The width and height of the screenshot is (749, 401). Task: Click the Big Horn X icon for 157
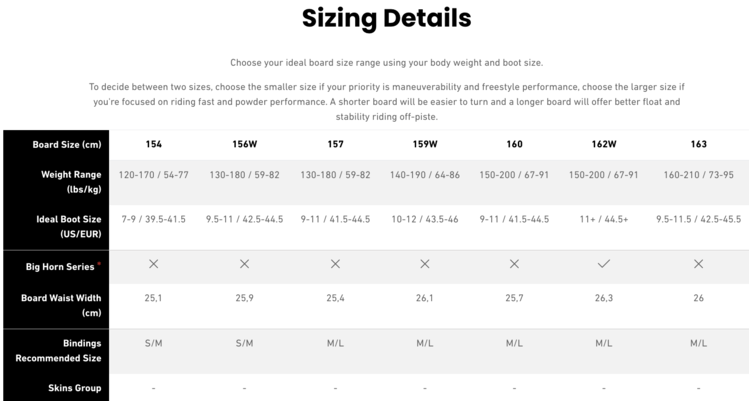click(335, 264)
